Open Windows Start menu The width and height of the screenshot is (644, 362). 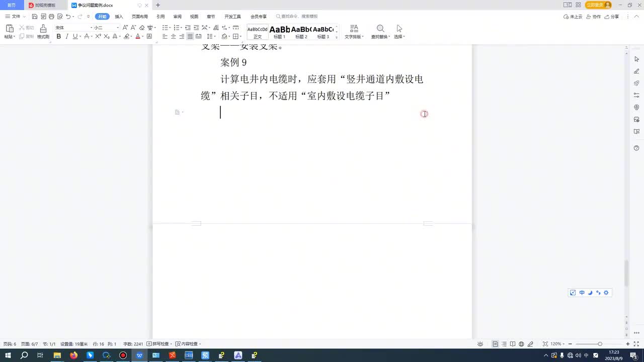click(8, 355)
